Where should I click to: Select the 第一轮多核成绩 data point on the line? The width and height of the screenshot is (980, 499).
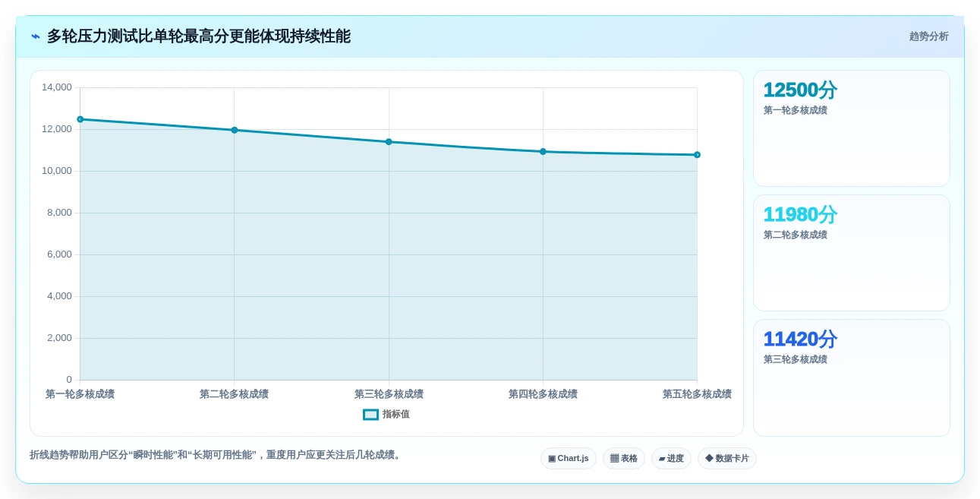tap(80, 119)
